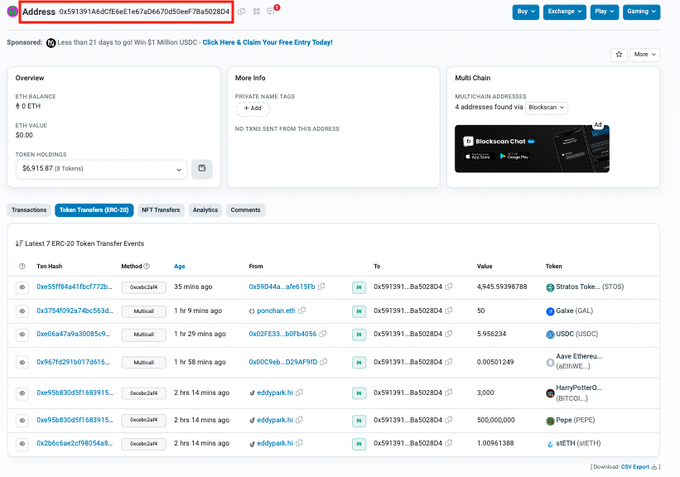This screenshot has height=477, width=680.
Task: Expand the Gaming dropdown
Action: click(x=642, y=12)
